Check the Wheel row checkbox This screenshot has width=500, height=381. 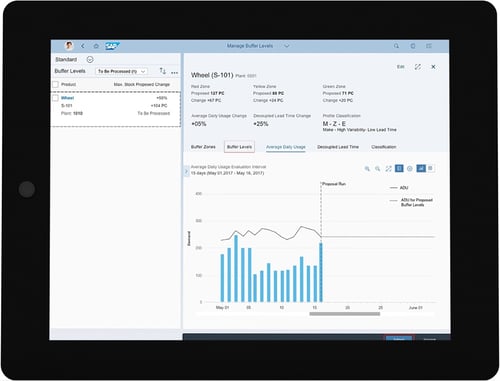click(56, 98)
